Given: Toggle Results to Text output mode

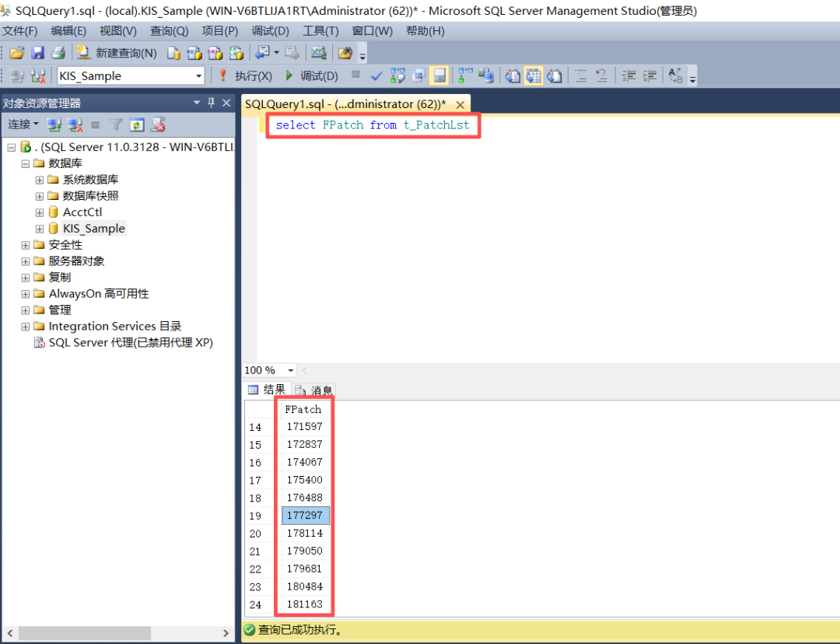Looking at the screenshot, I should (x=513, y=75).
